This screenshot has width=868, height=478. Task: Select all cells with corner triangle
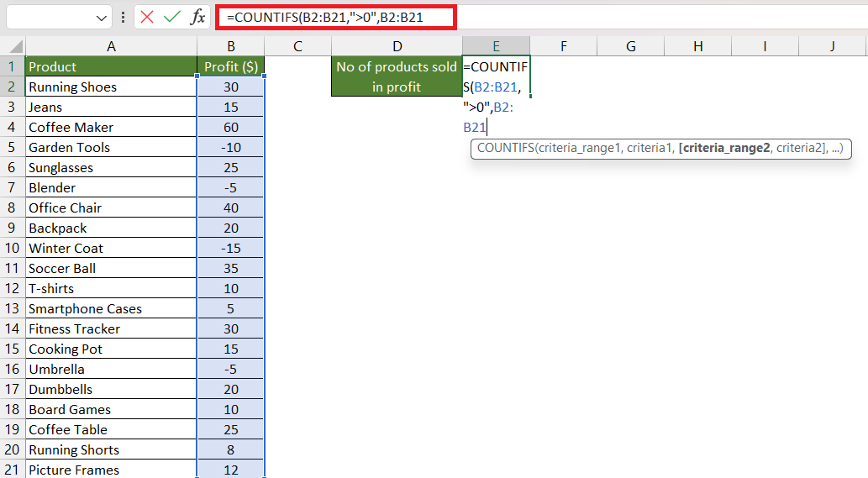tap(15, 46)
